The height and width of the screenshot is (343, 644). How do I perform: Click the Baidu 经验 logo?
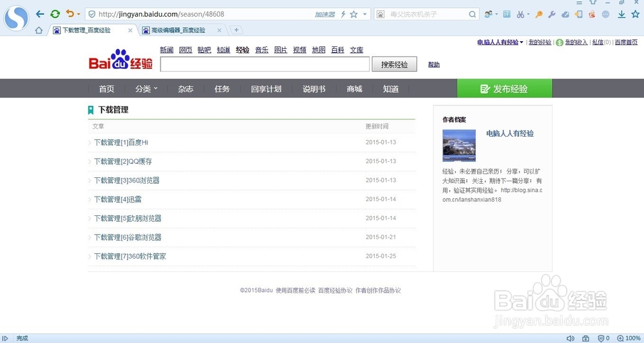pos(121,59)
